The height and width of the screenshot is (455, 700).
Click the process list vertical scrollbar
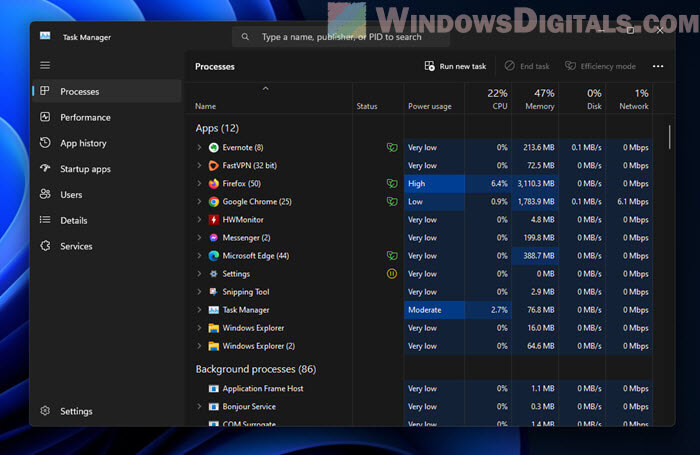669,138
